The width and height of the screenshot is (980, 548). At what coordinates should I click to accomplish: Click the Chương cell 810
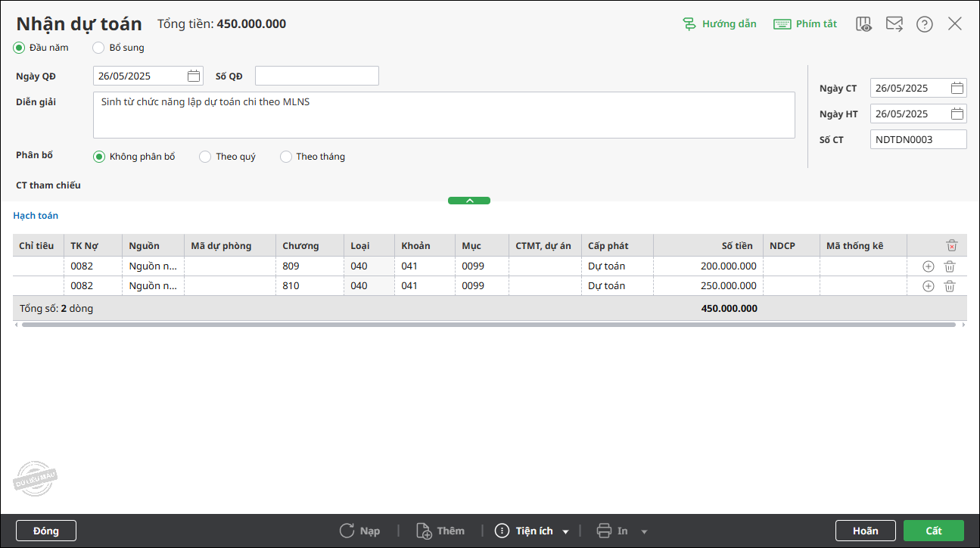[x=310, y=286]
